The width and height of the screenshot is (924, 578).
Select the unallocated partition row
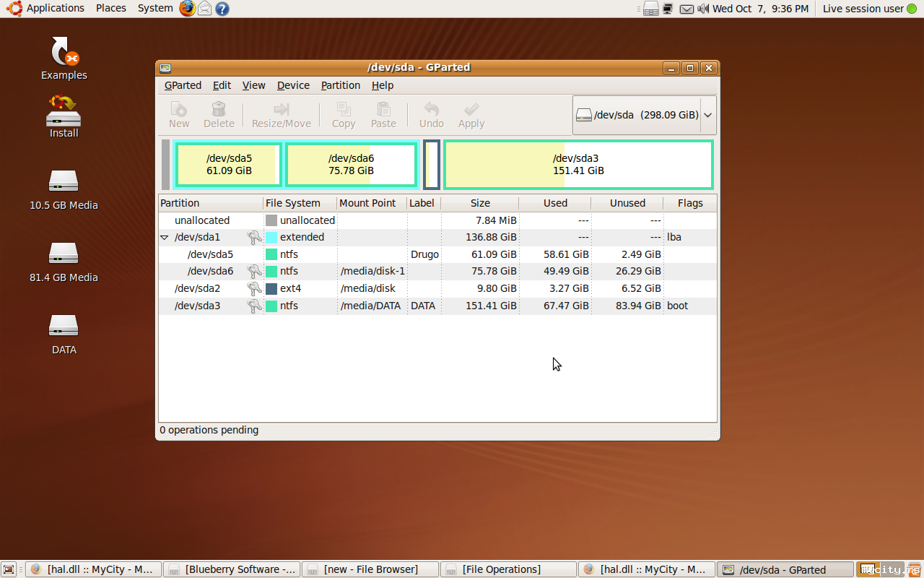pyautogui.click(x=437, y=220)
